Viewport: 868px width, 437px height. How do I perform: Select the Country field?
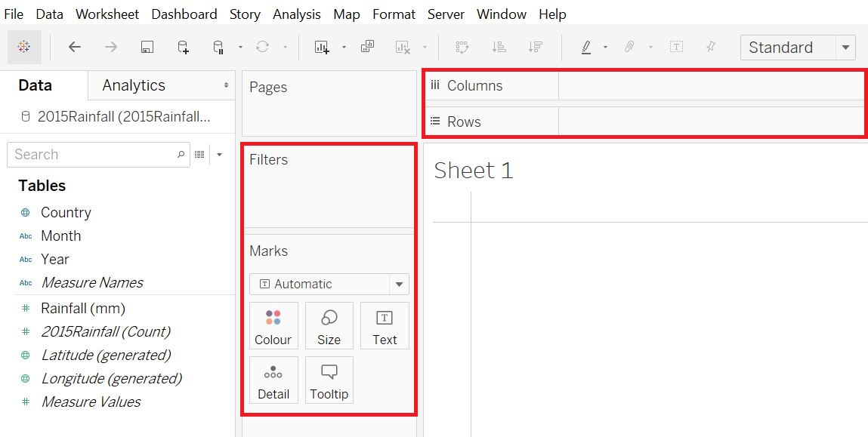click(x=66, y=212)
